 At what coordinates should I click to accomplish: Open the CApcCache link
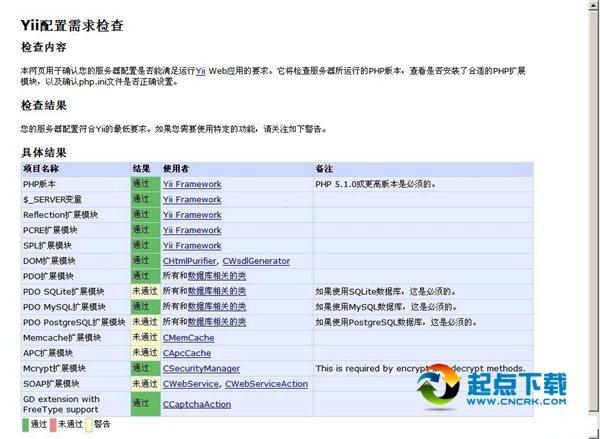click(187, 353)
